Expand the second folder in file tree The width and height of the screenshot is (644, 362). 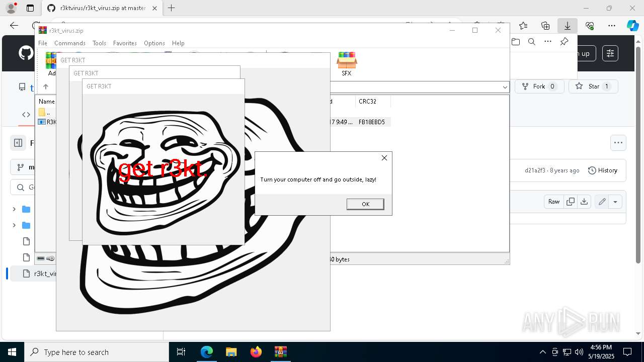pos(14,225)
